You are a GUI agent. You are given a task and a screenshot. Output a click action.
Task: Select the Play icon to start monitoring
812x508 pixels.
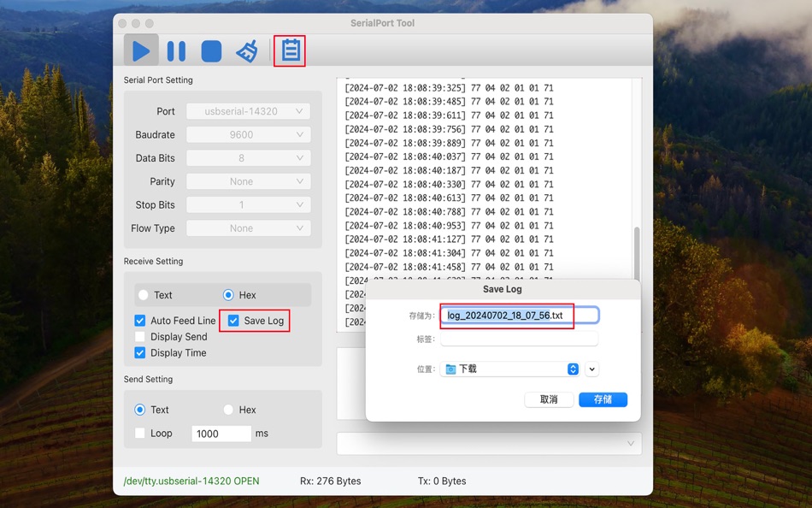click(140, 50)
